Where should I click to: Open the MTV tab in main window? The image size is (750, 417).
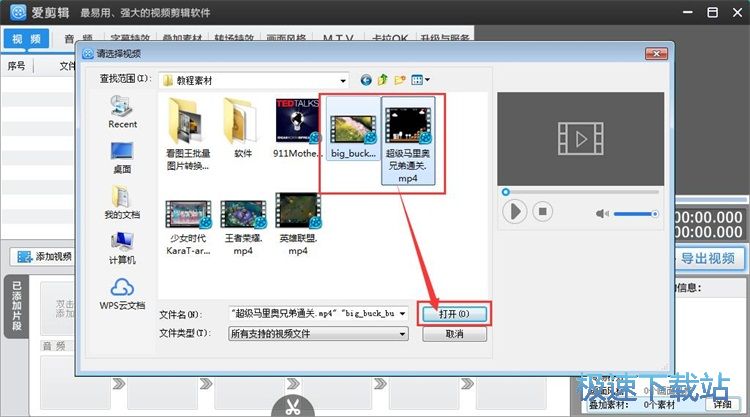coord(338,38)
